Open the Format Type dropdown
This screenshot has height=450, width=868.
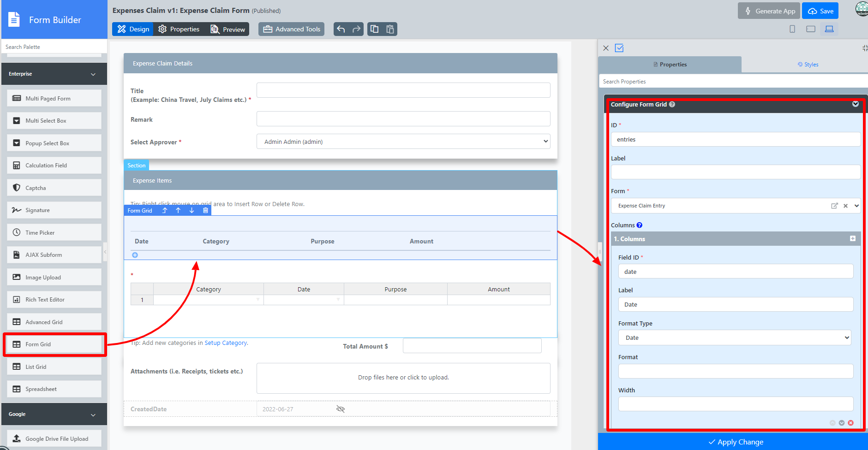(x=735, y=337)
